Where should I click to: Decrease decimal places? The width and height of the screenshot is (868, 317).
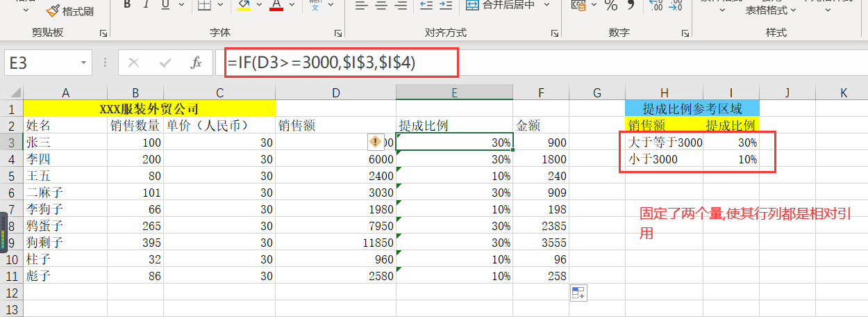pos(676,6)
